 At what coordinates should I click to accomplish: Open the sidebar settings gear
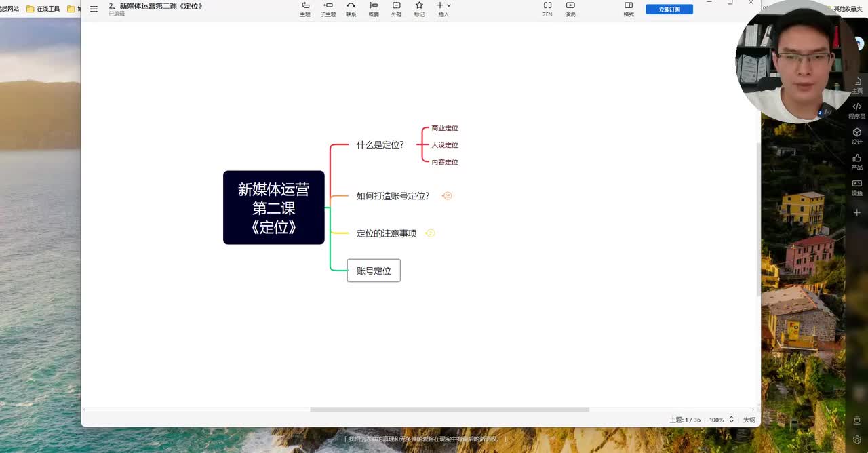pyautogui.click(x=857, y=440)
